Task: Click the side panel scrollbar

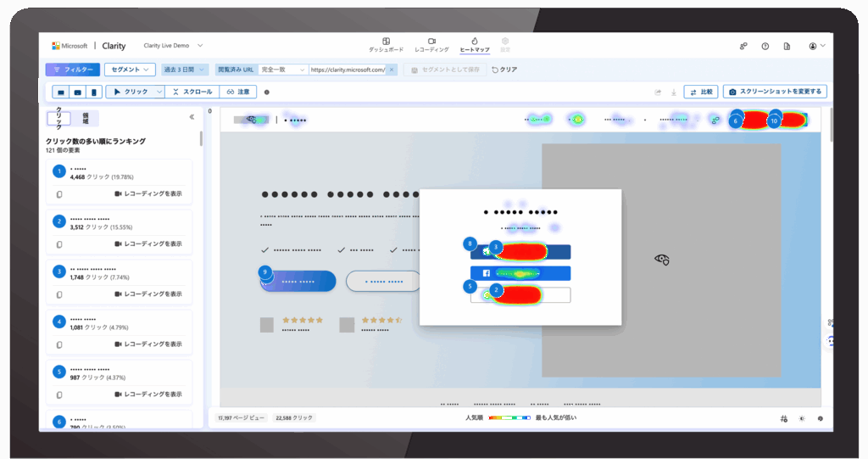Action: click(201, 138)
